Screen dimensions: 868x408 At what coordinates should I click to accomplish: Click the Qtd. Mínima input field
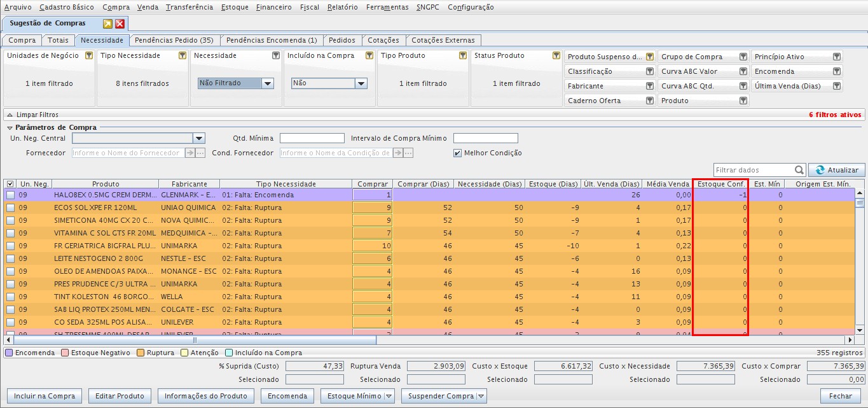[x=312, y=138]
